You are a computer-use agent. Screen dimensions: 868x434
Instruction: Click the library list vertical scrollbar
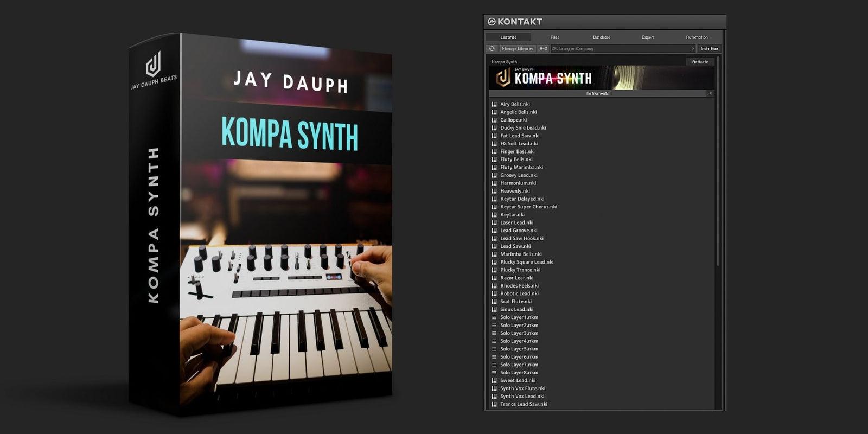[718, 163]
